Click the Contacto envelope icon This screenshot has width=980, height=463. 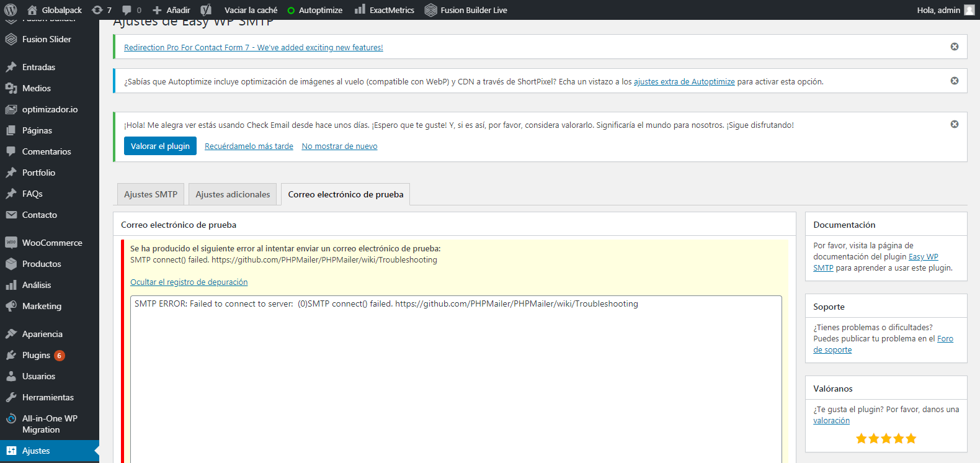[11, 215]
